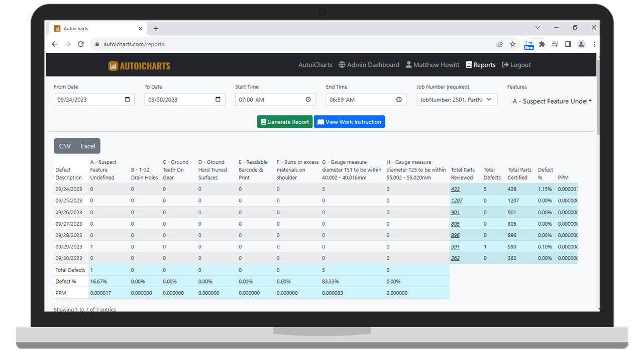Expand the Job Number dropdown
Image resolution: width=644 pixels, height=363 pixels.
click(457, 100)
